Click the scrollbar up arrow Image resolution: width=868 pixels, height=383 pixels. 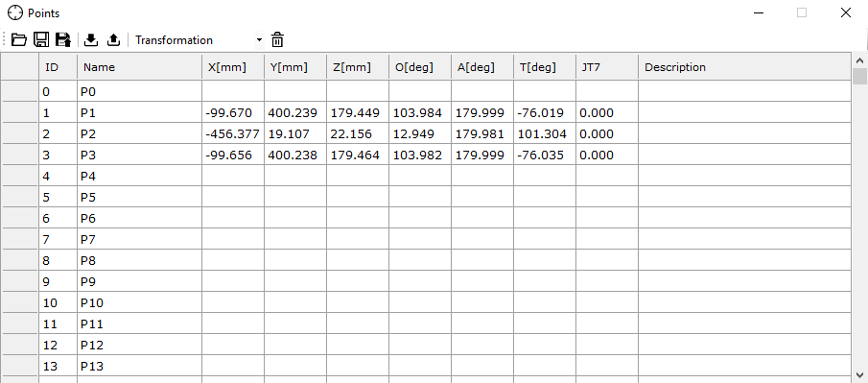pyautogui.click(x=859, y=60)
